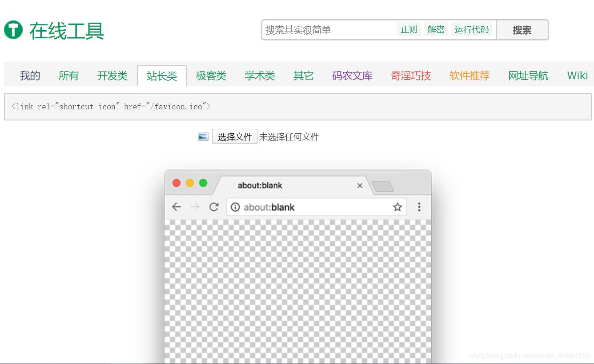This screenshot has height=364, width=594.
Task: Click the Wiki navigation entry
Action: (x=577, y=76)
